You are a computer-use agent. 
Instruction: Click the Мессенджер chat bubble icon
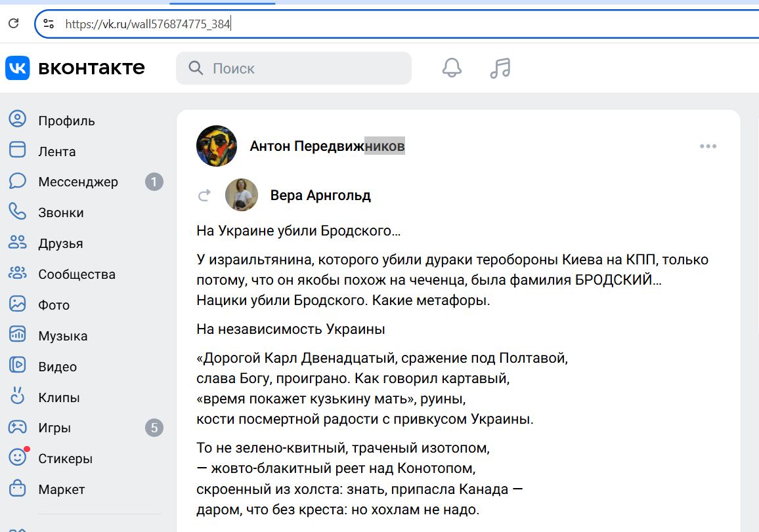tap(18, 180)
